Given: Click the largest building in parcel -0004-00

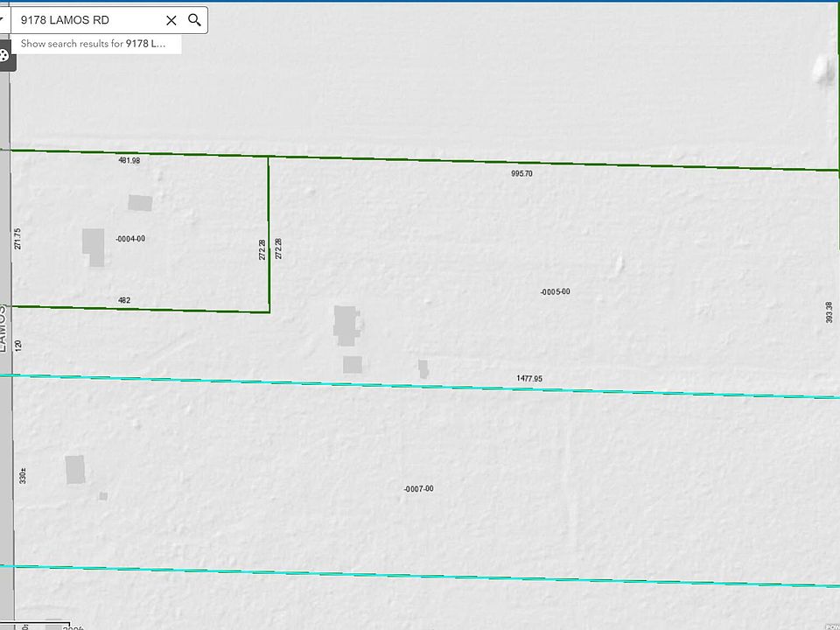Looking at the screenshot, I should click(94, 246).
